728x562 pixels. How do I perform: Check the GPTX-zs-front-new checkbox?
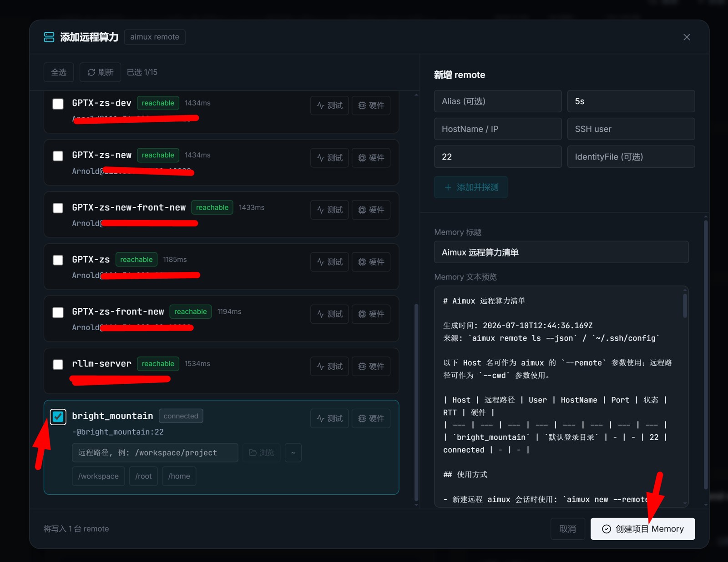tap(58, 312)
